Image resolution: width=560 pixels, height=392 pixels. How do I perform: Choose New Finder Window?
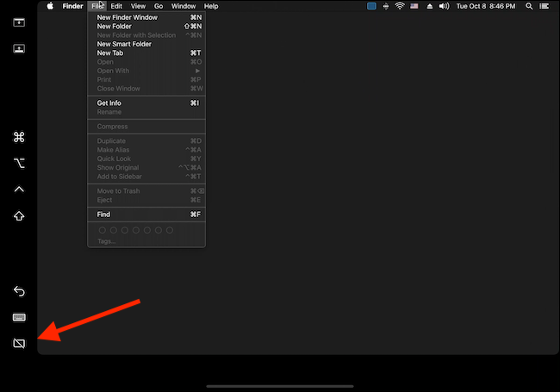[146, 17]
